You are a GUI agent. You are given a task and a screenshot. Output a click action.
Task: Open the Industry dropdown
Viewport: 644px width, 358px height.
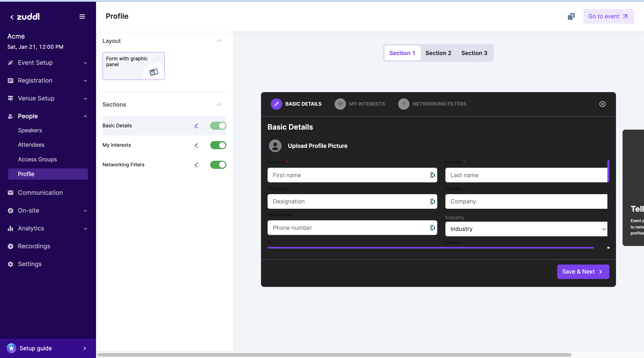526,229
